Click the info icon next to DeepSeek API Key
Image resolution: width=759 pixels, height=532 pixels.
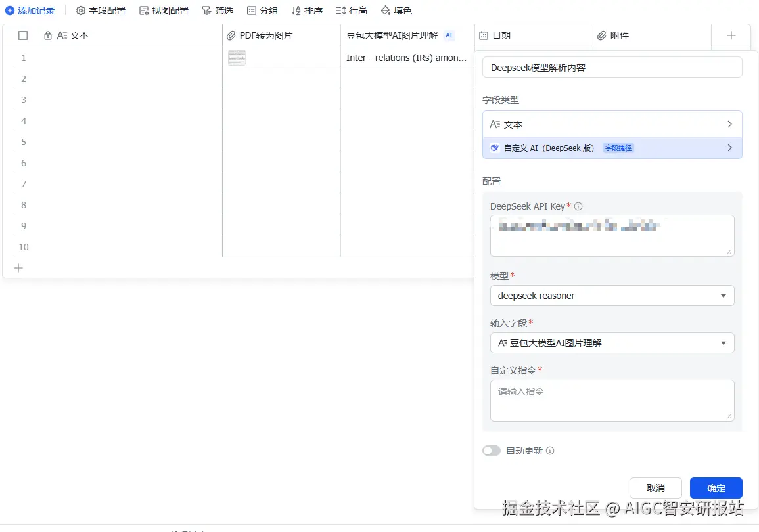(578, 206)
